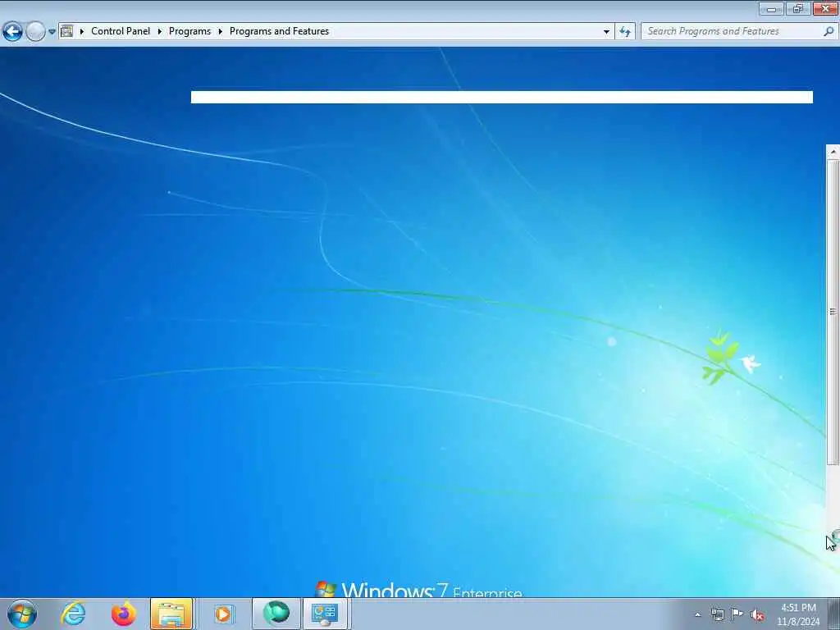Go back with the Back arrow button
840x630 pixels.
(x=12, y=32)
